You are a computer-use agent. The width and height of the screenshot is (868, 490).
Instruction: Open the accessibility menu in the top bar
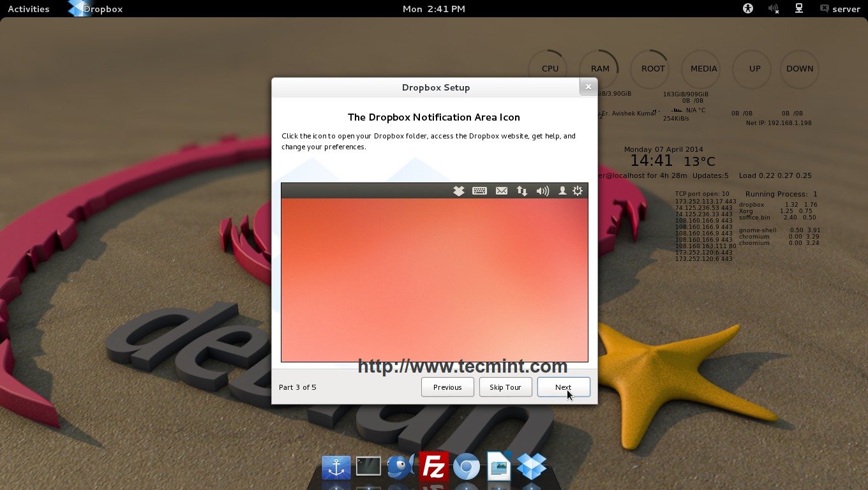coord(748,9)
